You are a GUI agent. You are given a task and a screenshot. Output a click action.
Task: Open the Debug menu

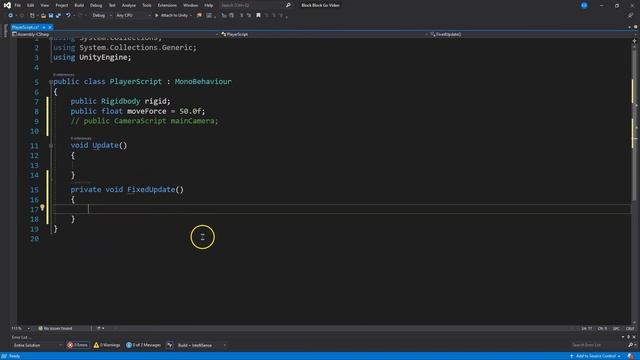click(96, 5)
